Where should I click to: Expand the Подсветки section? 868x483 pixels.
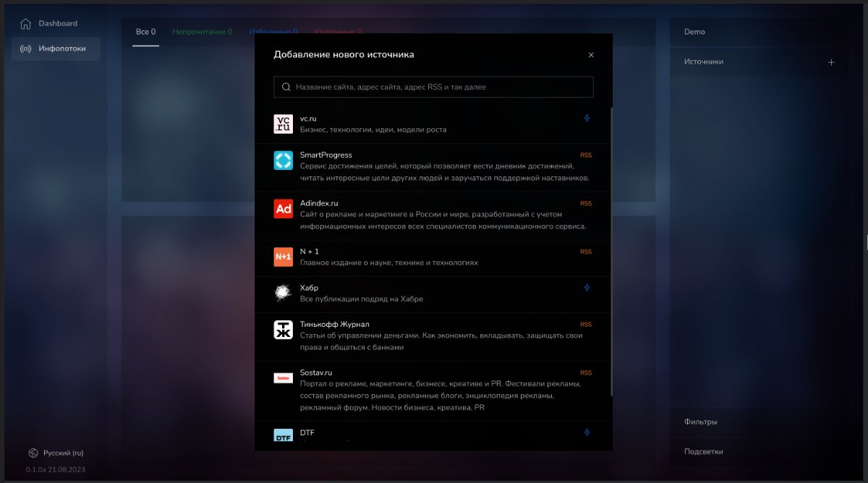[x=703, y=451]
